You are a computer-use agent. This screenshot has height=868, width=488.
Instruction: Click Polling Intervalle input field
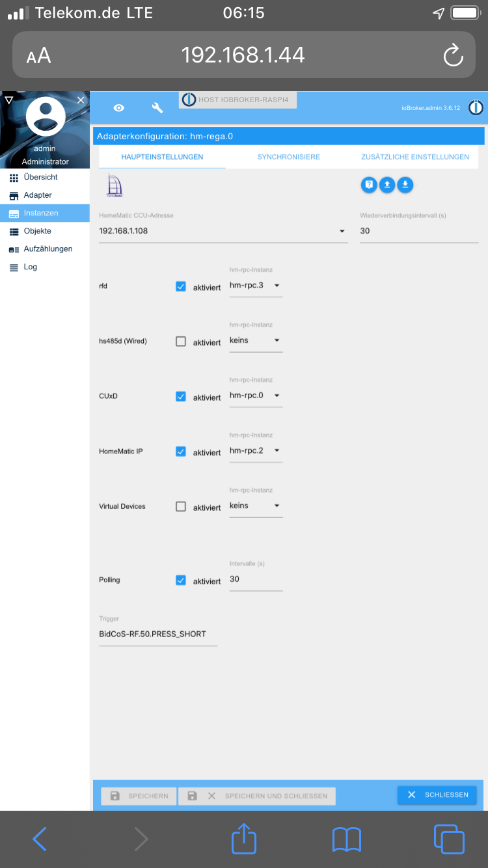tap(256, 579)
